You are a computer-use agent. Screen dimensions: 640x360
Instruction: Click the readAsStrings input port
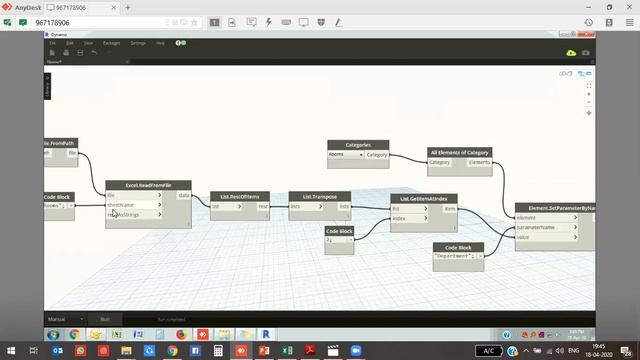point(134,215)
